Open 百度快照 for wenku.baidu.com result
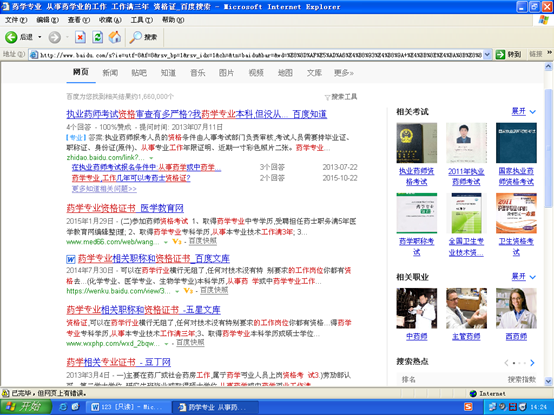The image size is (554, 415). tap(214, 290)
